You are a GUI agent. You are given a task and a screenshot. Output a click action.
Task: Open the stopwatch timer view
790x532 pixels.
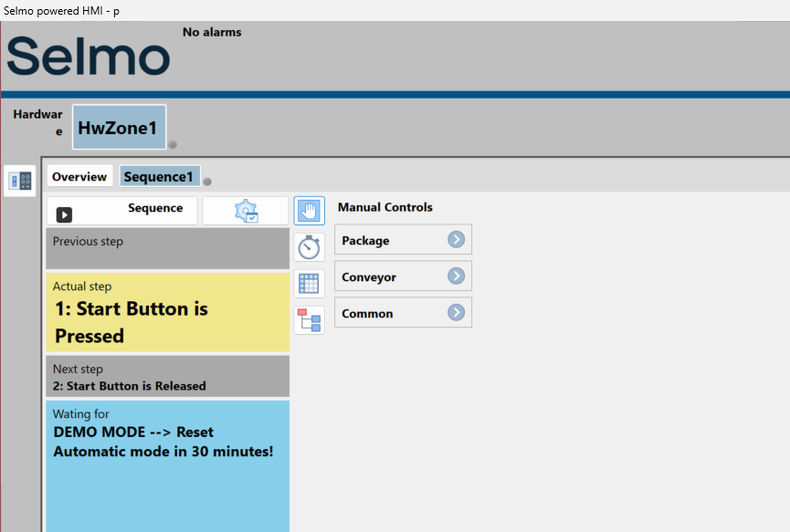pyautogui.click(x=309, y=247)
